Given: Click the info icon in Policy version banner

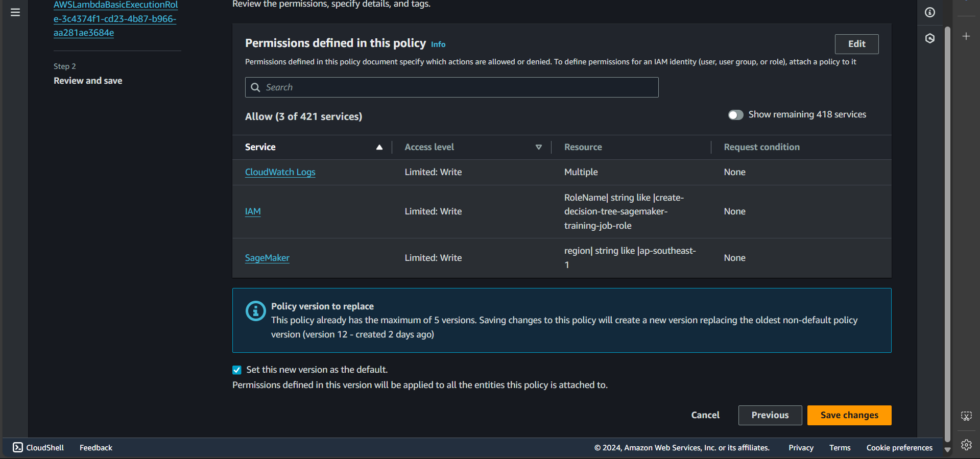Looking at the screenshot, I should click(255, 311).
